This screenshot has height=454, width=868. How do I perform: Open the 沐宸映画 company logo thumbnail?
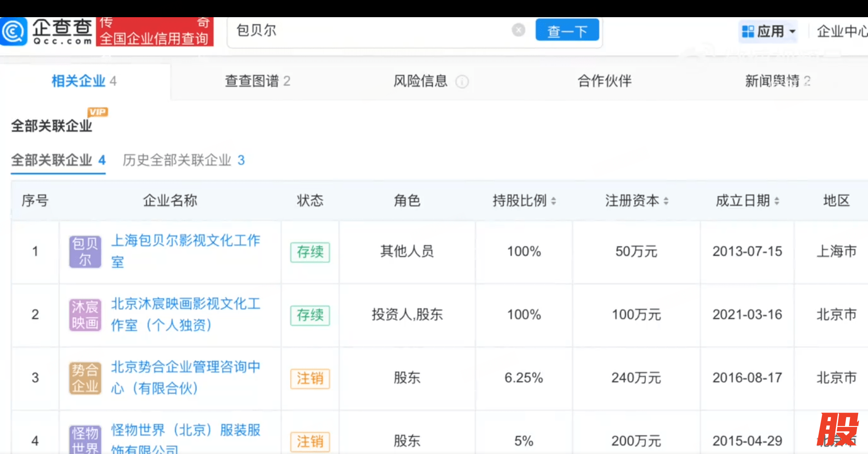85,315
